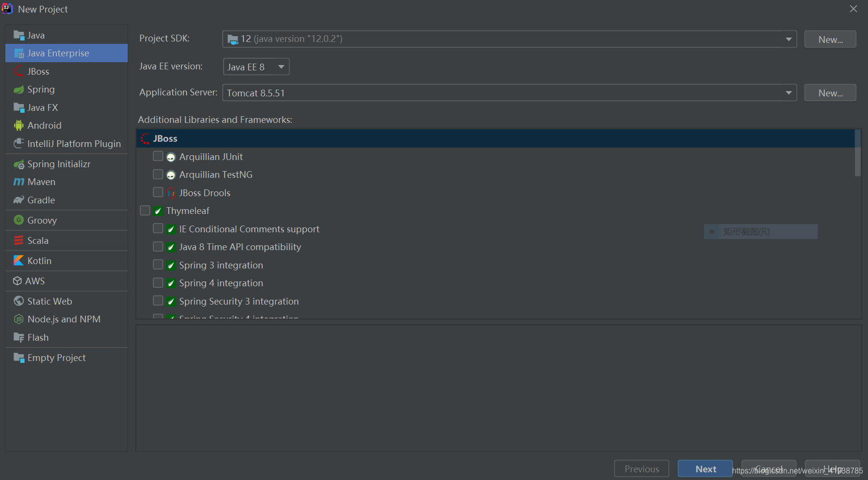Click the AWS cube icon
This screenshot has width=868, height=480.
[17, 280]
